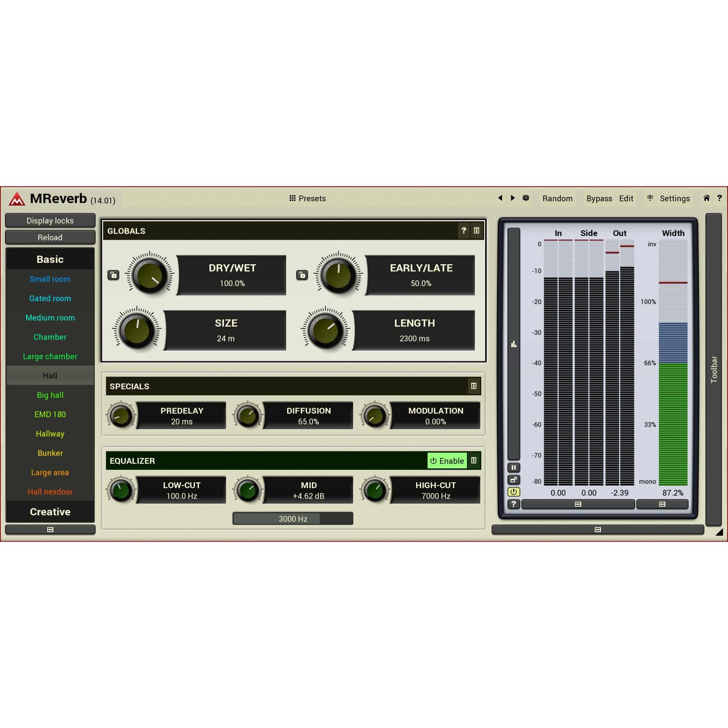Open EQUALIZER panel menu icon
The image size is (728, 728).
pyautogui.click(x=474, y=460)
